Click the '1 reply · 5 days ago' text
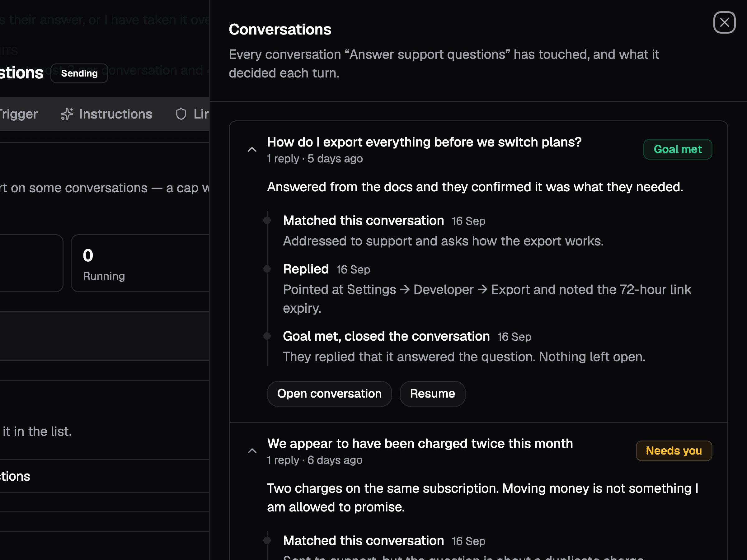This screenshot has height=560, width=747. (x=315, y=159)
